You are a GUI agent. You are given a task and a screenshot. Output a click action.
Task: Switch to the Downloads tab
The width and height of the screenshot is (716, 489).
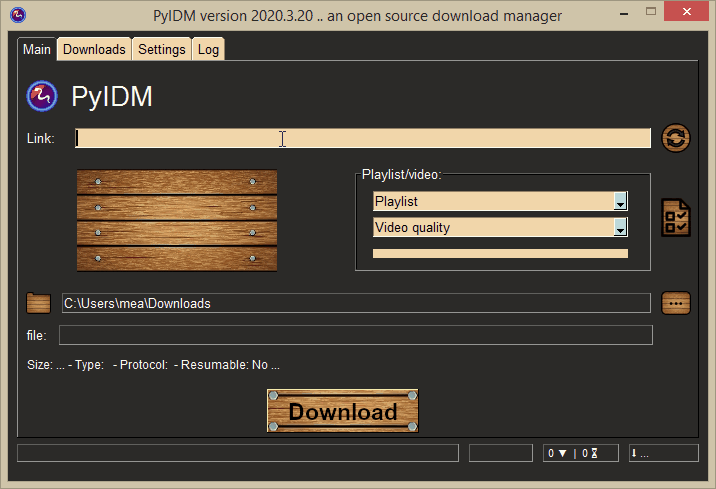(x=94, y=49)
